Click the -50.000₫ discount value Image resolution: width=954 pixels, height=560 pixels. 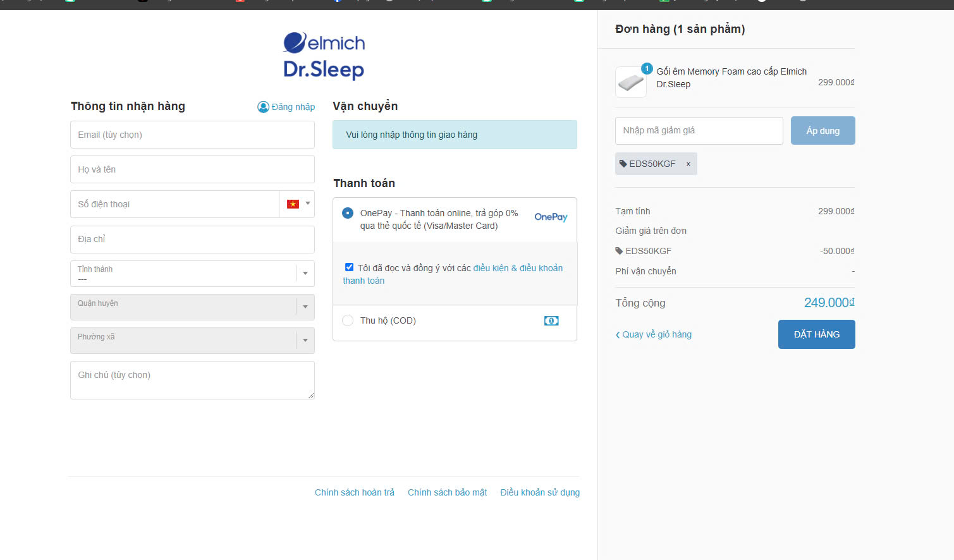pyautogui.click(x=837, y=251)
